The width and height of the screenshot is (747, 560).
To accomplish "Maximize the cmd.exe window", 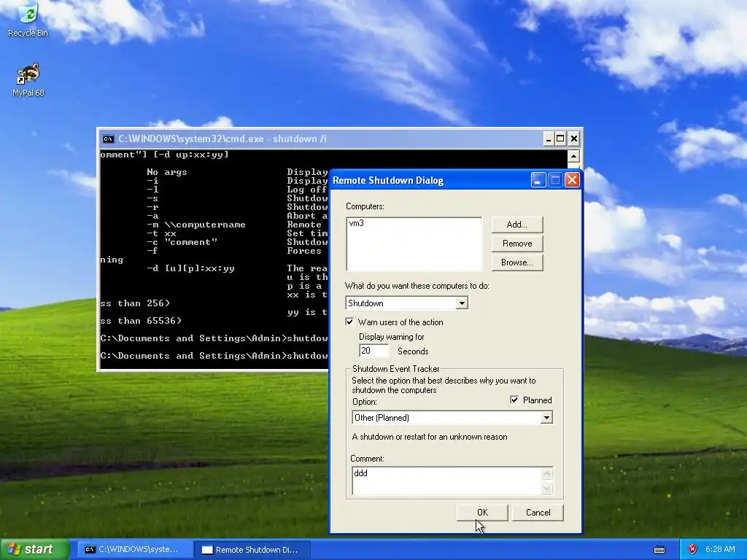I will pyautogui.click(x=561, y=139).
